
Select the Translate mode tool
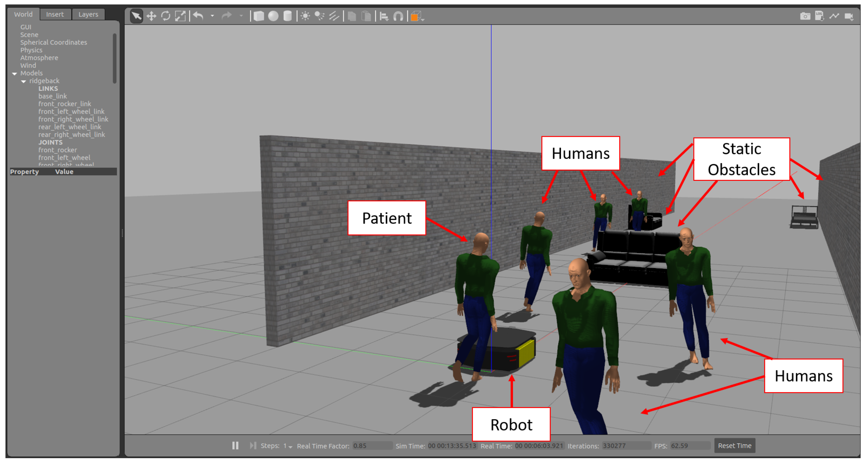(x=151, y=16)
